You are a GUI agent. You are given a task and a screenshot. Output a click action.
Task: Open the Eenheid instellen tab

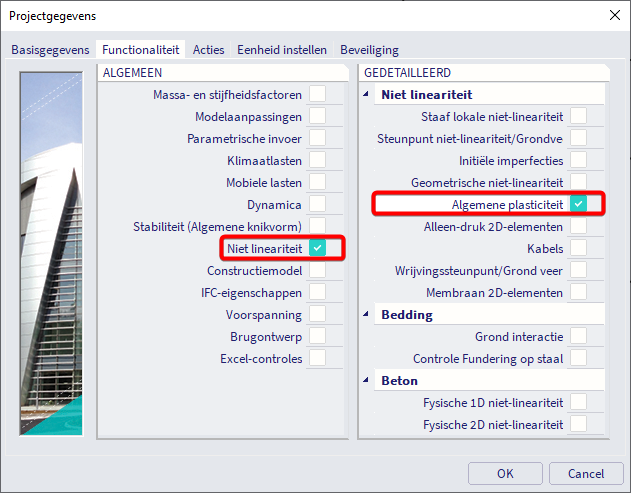284,49
